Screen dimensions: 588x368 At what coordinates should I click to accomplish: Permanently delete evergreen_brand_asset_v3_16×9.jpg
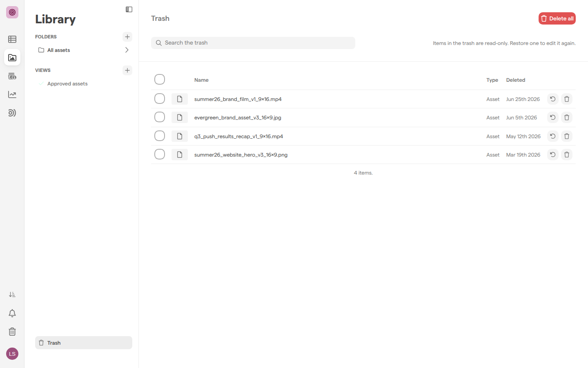pyautogui.click(x=567, y=117)
